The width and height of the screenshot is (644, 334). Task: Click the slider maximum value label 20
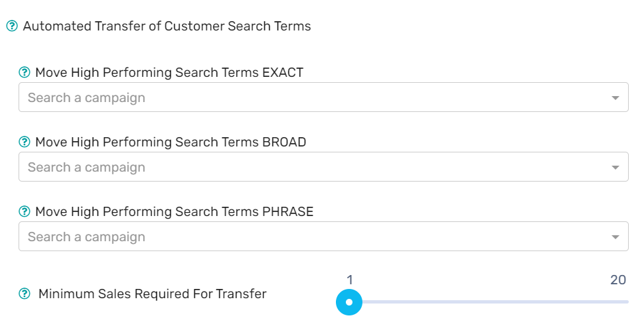click(618, 280)
